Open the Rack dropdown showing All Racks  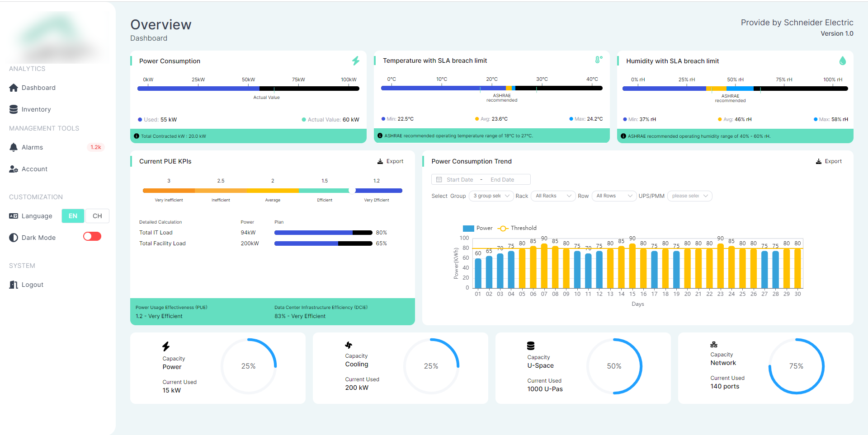[x=552, y=196]
